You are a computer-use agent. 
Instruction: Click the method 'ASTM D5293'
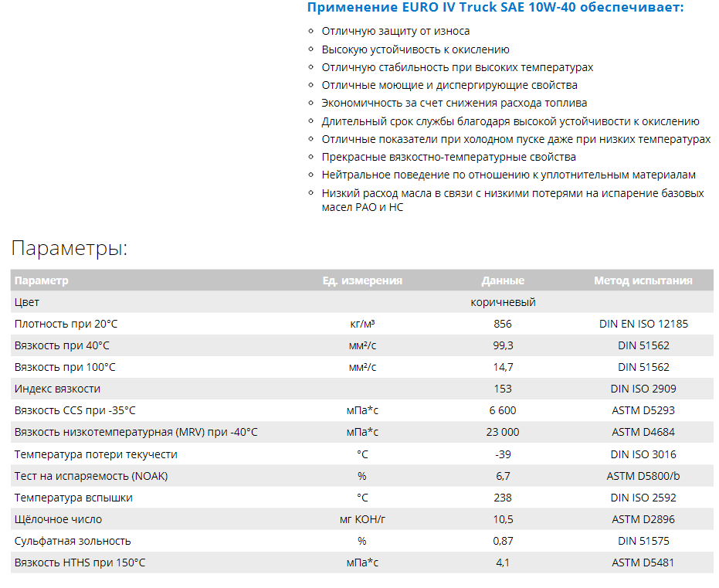coord(643,410)
